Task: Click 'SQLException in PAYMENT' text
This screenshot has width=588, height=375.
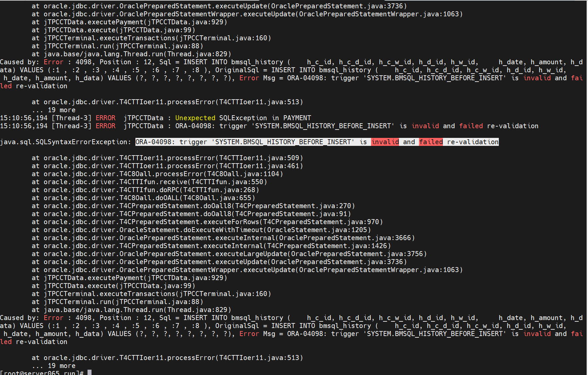Action: pyautogui.click(x=265, y=118)
